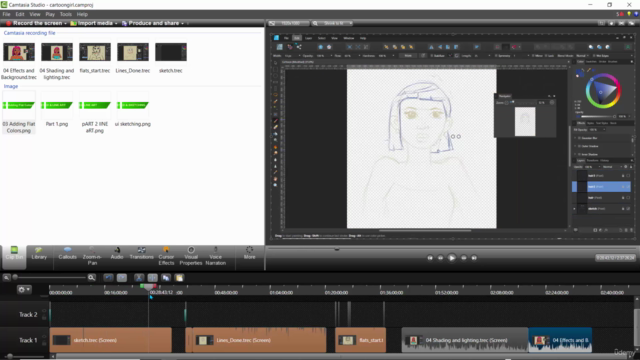Select the ui sketching.png image
This screenshot has width=640, height=360.
coord(133,105)
